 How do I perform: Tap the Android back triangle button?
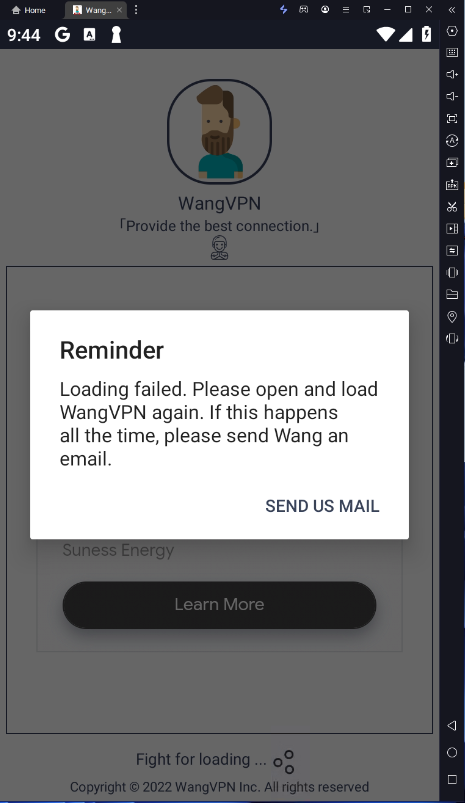pos(452,725)
